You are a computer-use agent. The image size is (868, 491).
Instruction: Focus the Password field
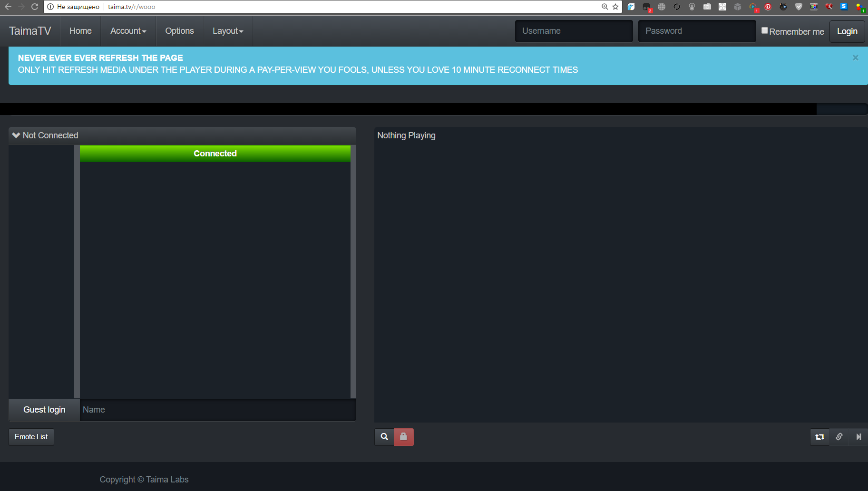pyautogui.click(x=697, y=31)
